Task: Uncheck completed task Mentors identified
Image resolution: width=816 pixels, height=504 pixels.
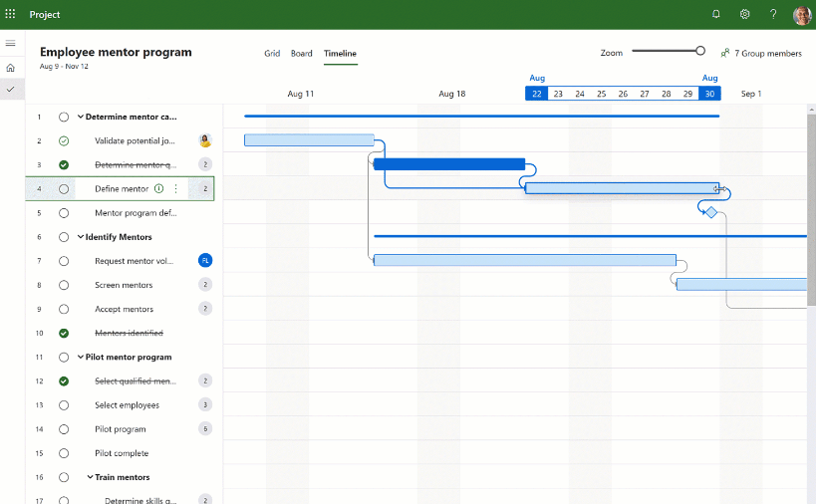Action: pyautogui.click(x=64, y=333)
